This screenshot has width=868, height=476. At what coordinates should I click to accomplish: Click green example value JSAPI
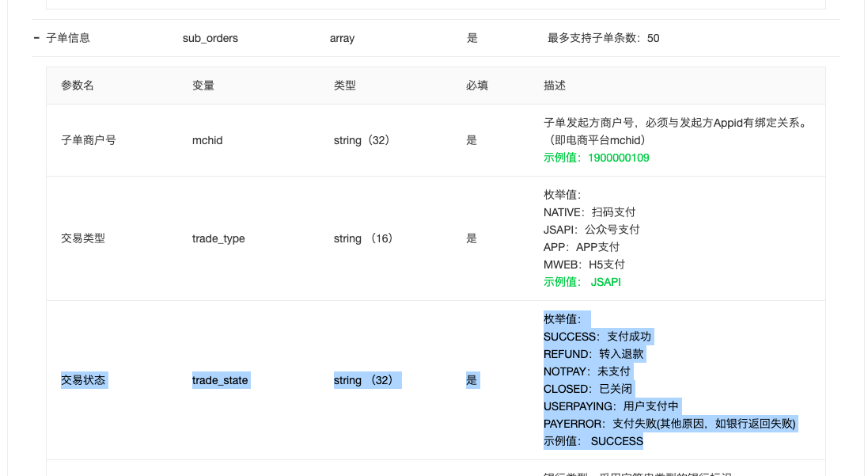(x=605, y=282)
